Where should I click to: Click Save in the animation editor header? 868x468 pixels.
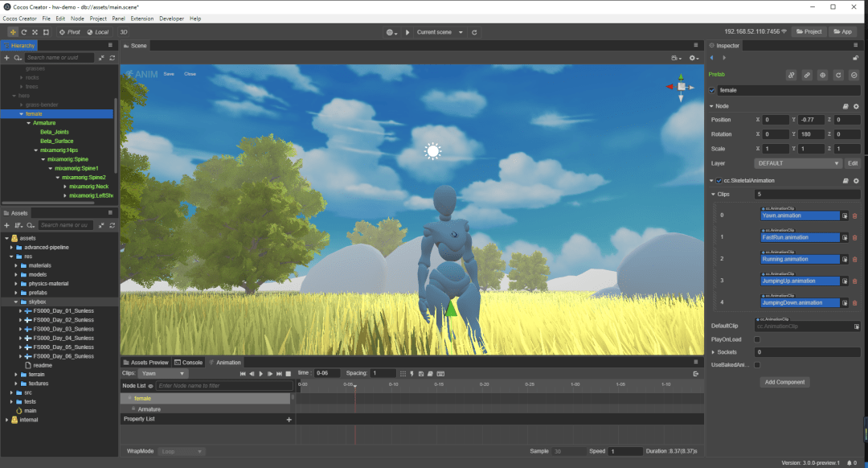[170, 73]
